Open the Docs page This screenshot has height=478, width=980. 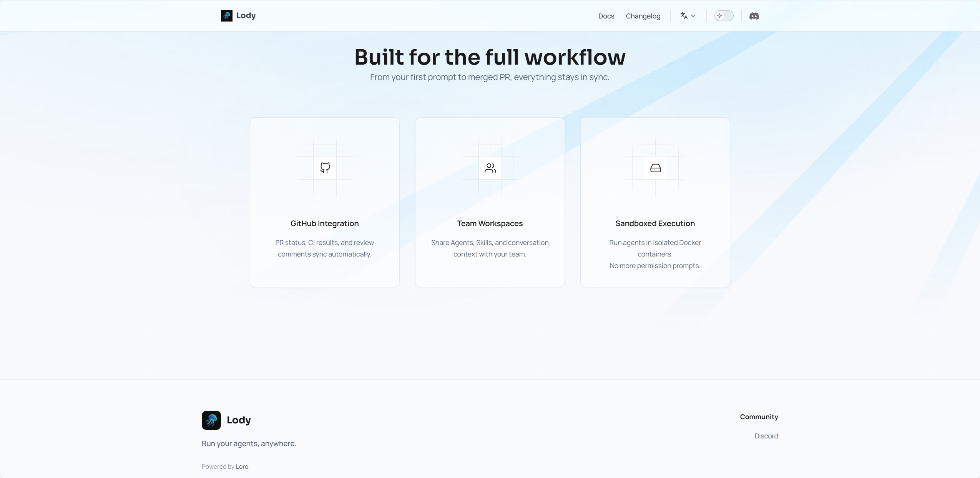tap(606, 16)
